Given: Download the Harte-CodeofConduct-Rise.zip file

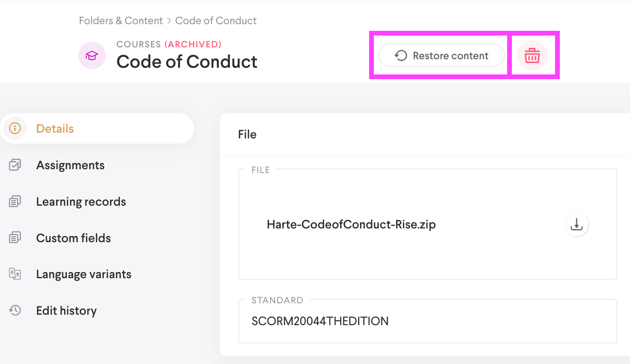Looking at the screenshot, I should point(576,224).
